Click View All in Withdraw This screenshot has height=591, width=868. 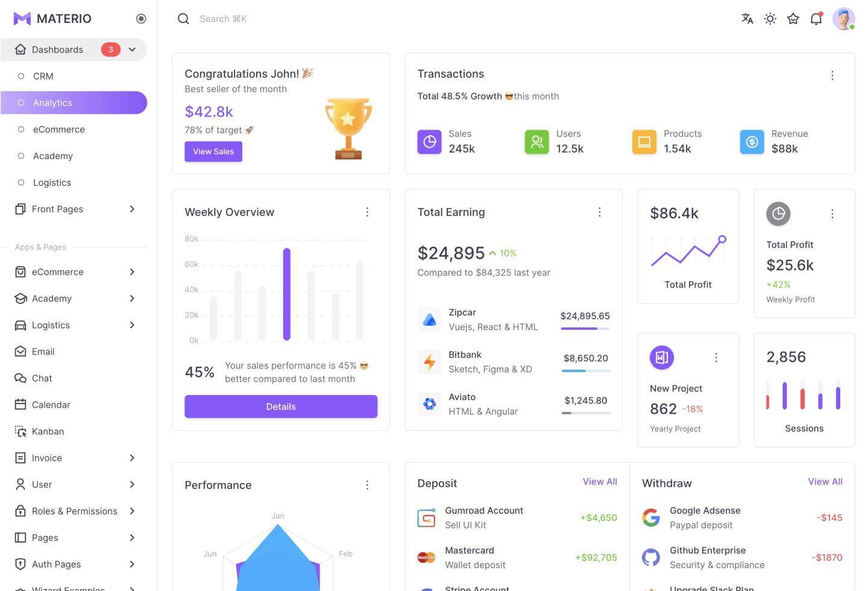click(x=825, y=481)
